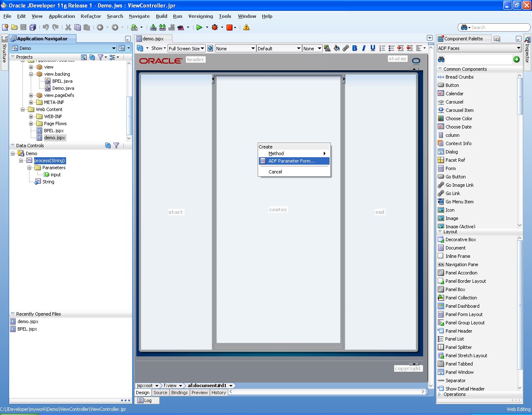Select Panel Group Layout component
The width and height of the screenshot is (532, 415).
465,323
